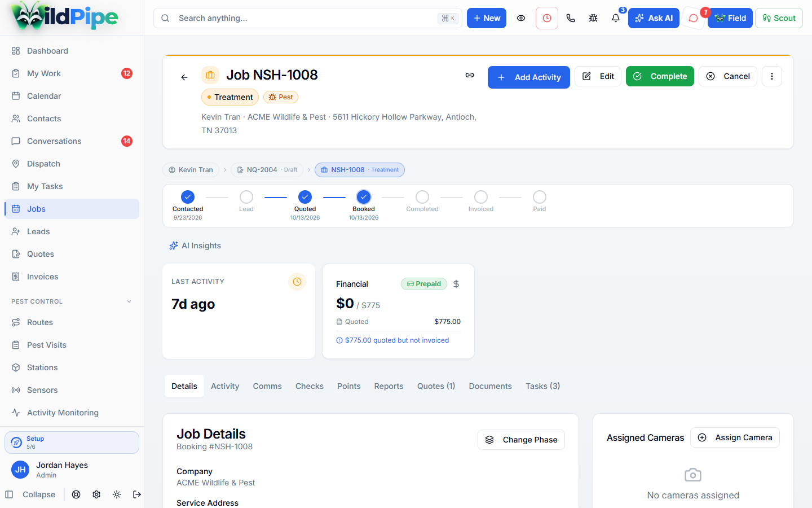Viewport: 812px width, 508px height.
Task: Open the Kevin Tran breadcrumb chip
Action: (x=191, y=170)
